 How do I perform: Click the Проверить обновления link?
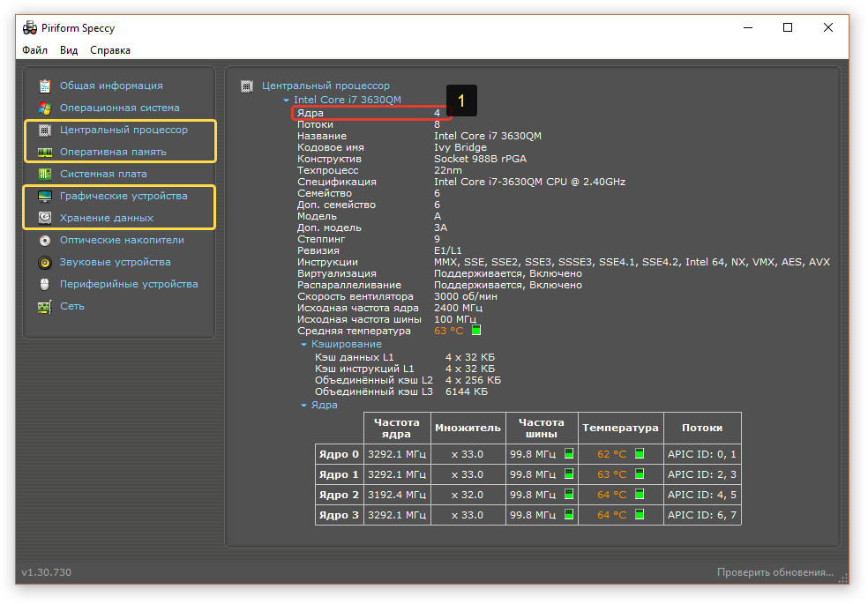point(775,572)
